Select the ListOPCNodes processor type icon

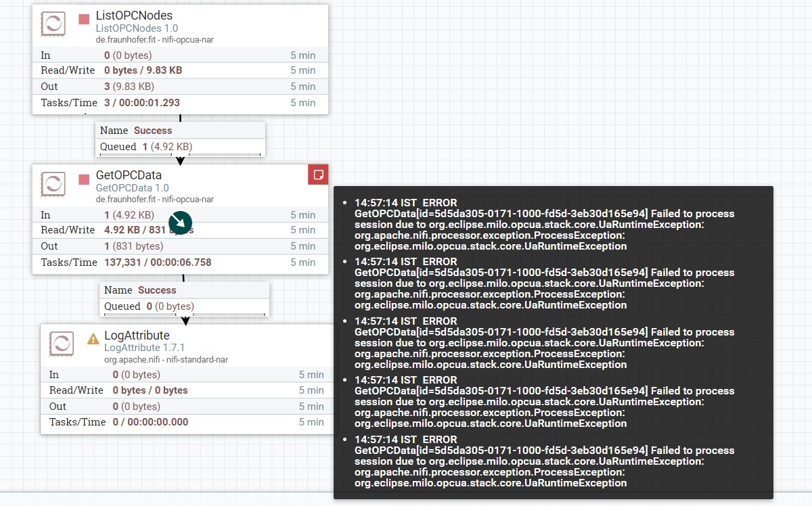tap(53, 24)
